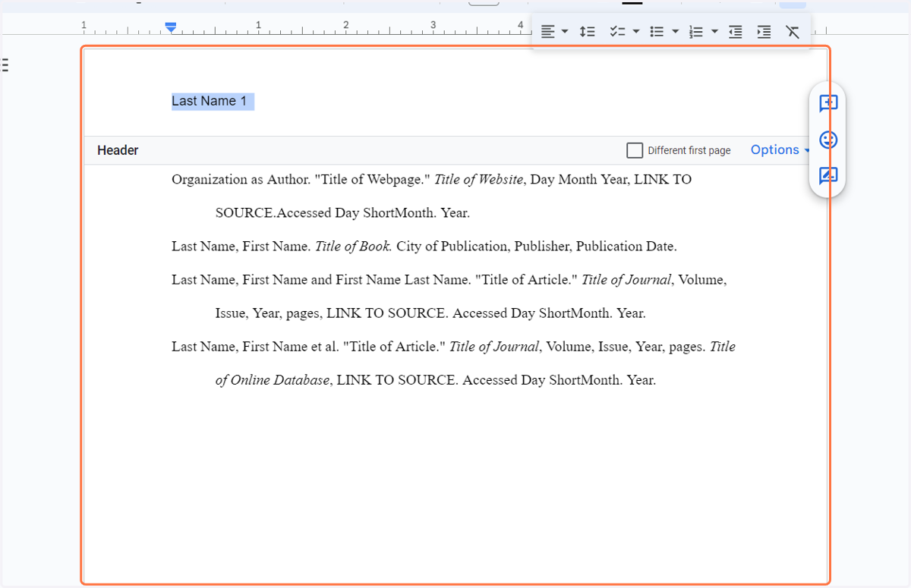Decrease the paragraph indent

(x=735, y=32)
